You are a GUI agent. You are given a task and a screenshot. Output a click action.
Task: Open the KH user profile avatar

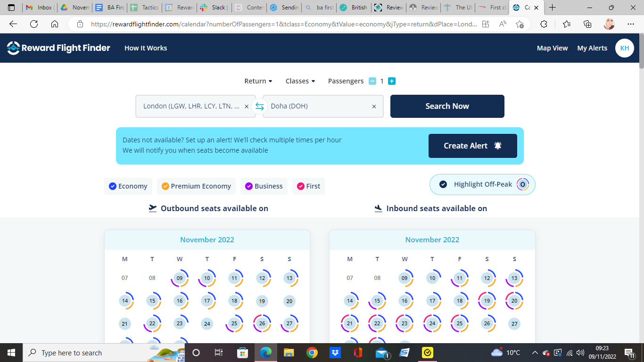[624, 48]
